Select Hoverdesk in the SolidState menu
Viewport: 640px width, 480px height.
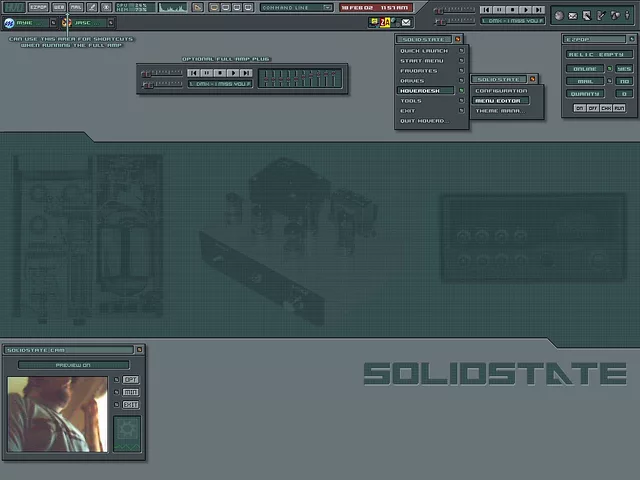[425, 91]
